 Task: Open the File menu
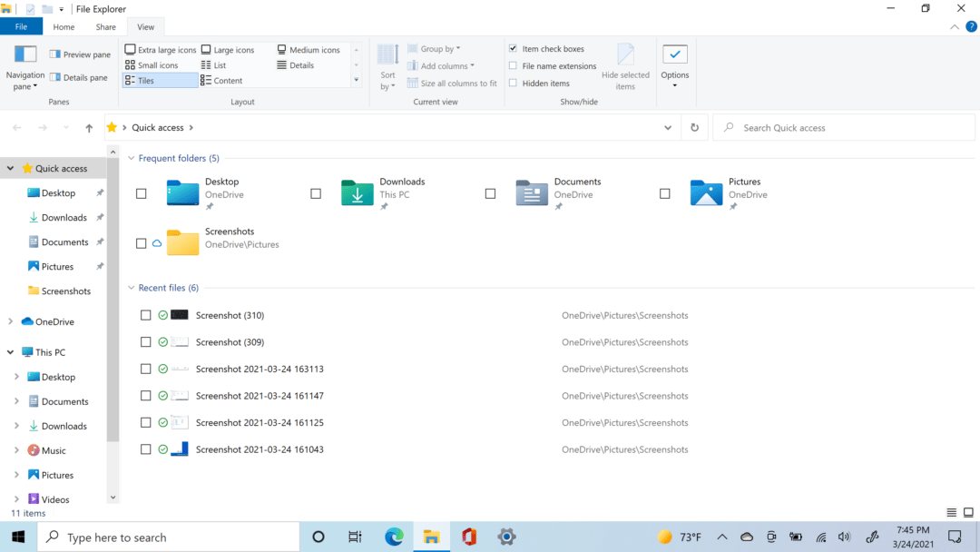click(21, 26)
